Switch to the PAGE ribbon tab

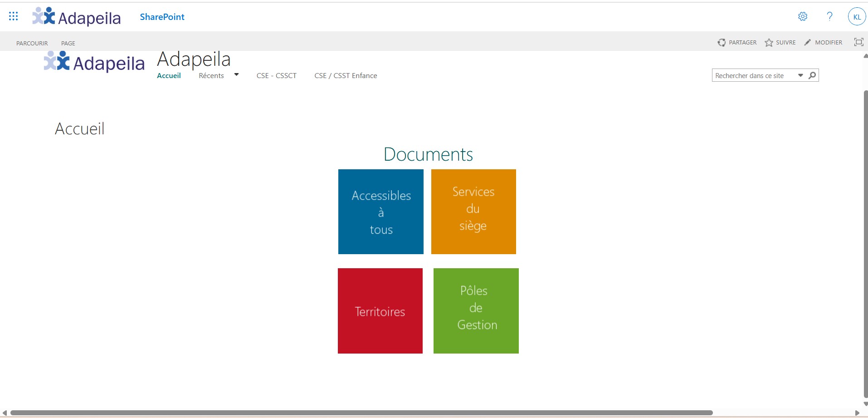[x=68, y=43]
